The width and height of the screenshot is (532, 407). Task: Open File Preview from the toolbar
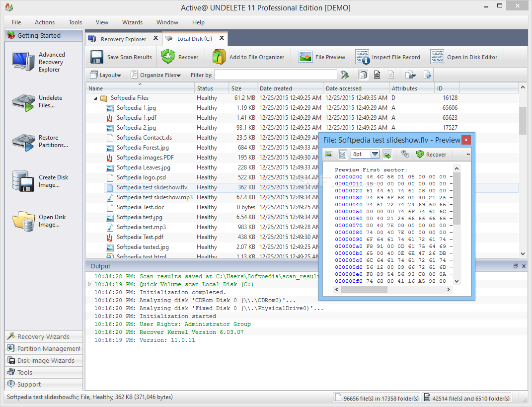(x=322, y=57)
